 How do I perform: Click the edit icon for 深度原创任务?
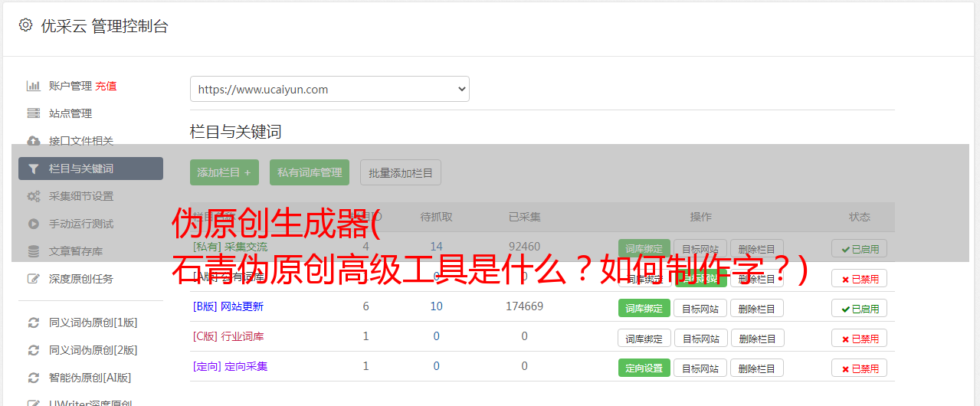(x=34, y=279)
